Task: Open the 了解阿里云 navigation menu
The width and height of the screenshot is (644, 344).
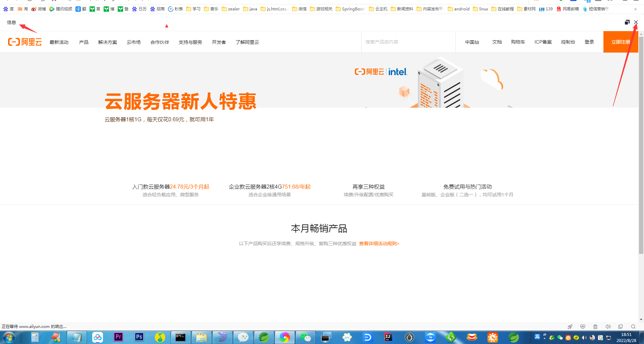Action: coord(247,42)
